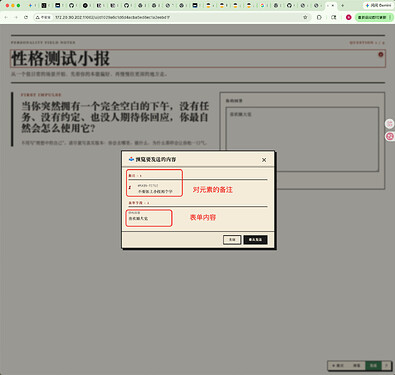Click the not-secure warning icon in address bar
The image size is (395, 375).
pyautogui.click(x=38, y=17)
